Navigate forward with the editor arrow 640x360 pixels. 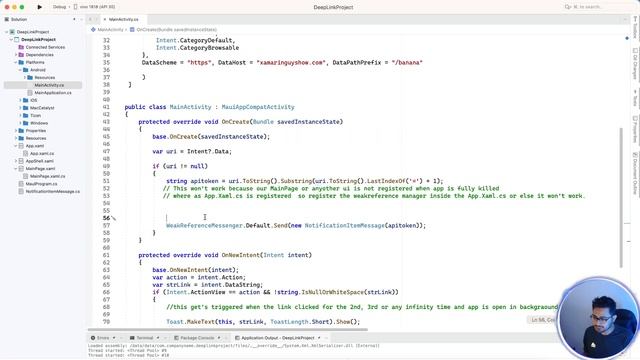tap(97, 19)
